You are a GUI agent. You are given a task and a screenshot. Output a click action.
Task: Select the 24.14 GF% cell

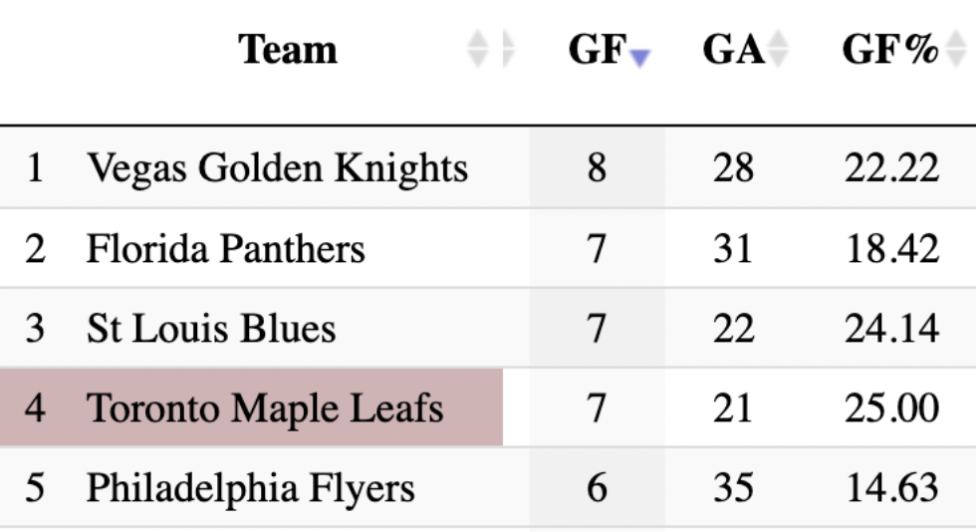pyautogui.click(x=891, y=328)
